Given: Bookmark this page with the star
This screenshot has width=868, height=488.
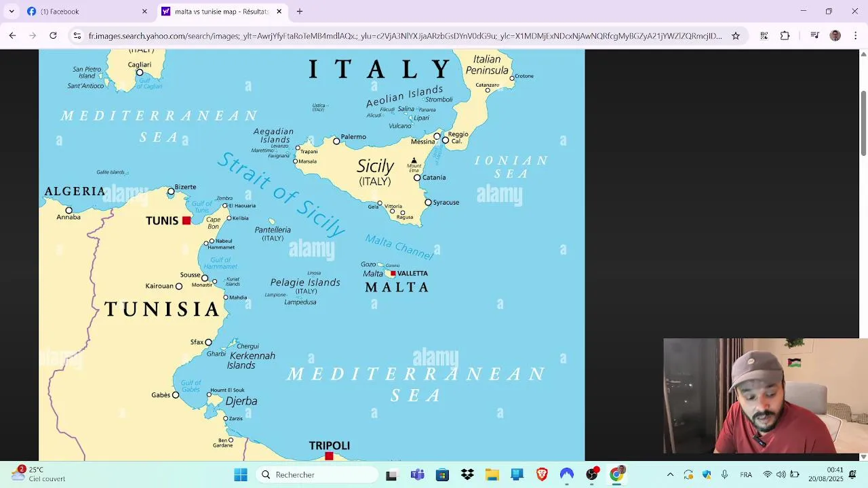Looking at the screenshot, I should 736,36.
